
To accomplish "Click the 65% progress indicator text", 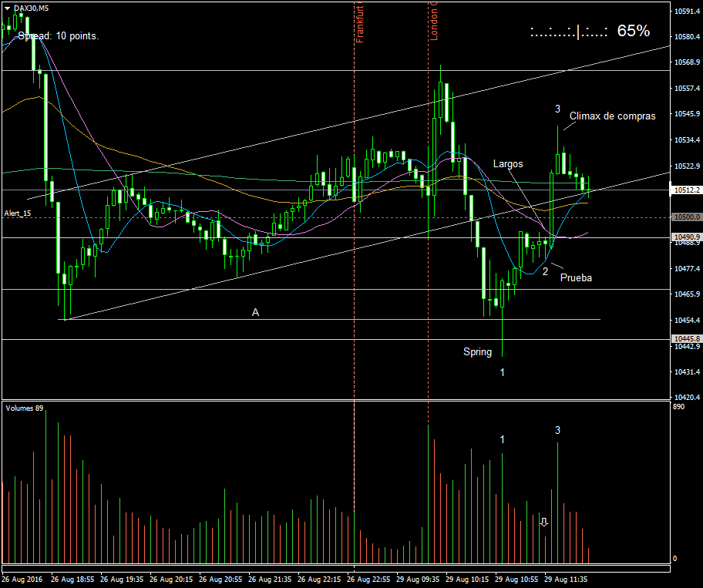I will pos(633,31).
